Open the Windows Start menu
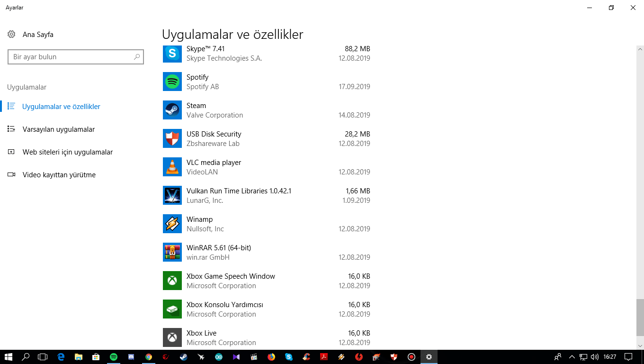 pos(9,357)
